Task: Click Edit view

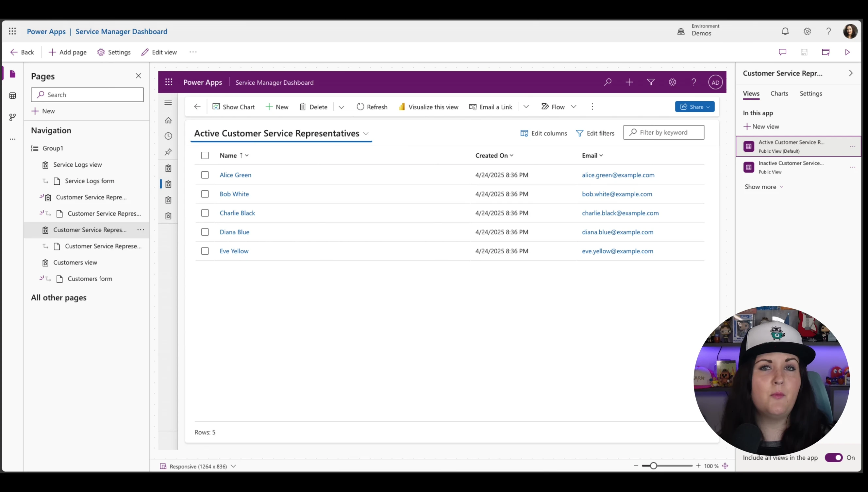Action: (159, 52)
